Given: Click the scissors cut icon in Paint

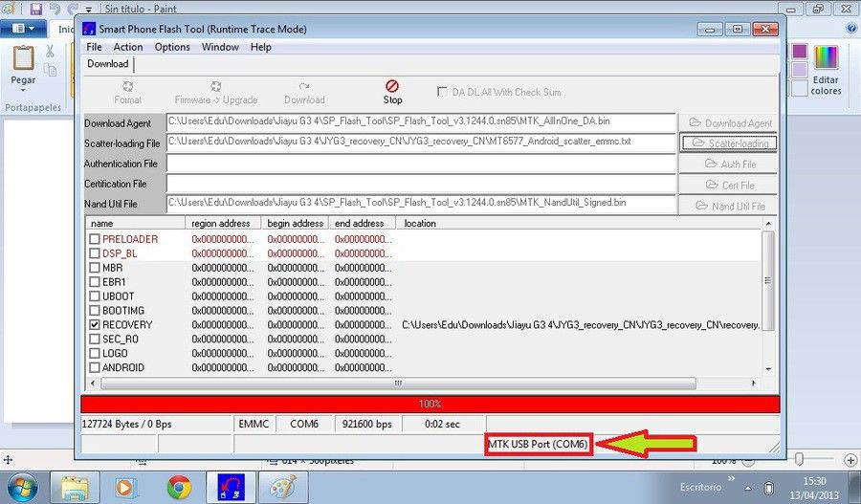Looking at the screenshot, I should coord(50,51).
